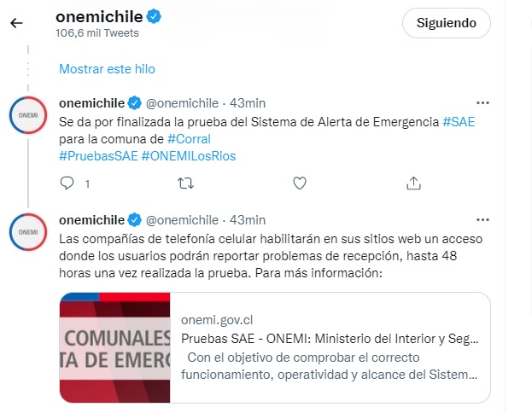The height and width of the screenshot is (413, 532).
Task: Click verified badge beside header onemichile name
Action: 154,16
